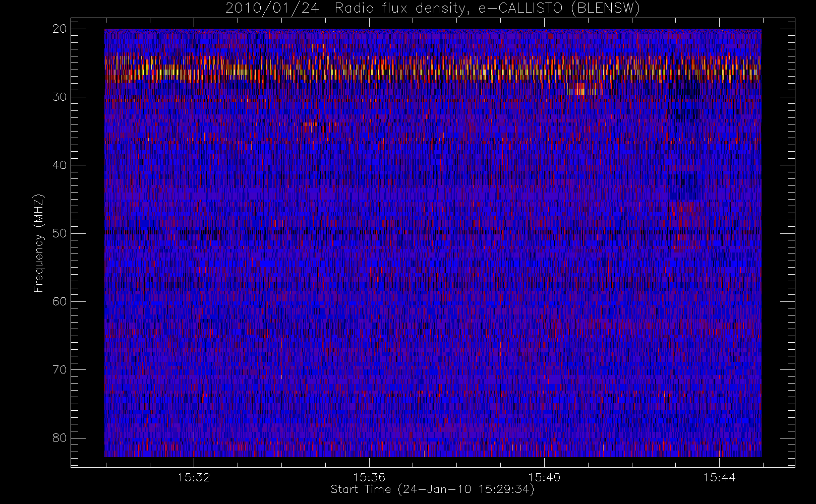Click the 15:36 time tick label

[x=369, y=477]
